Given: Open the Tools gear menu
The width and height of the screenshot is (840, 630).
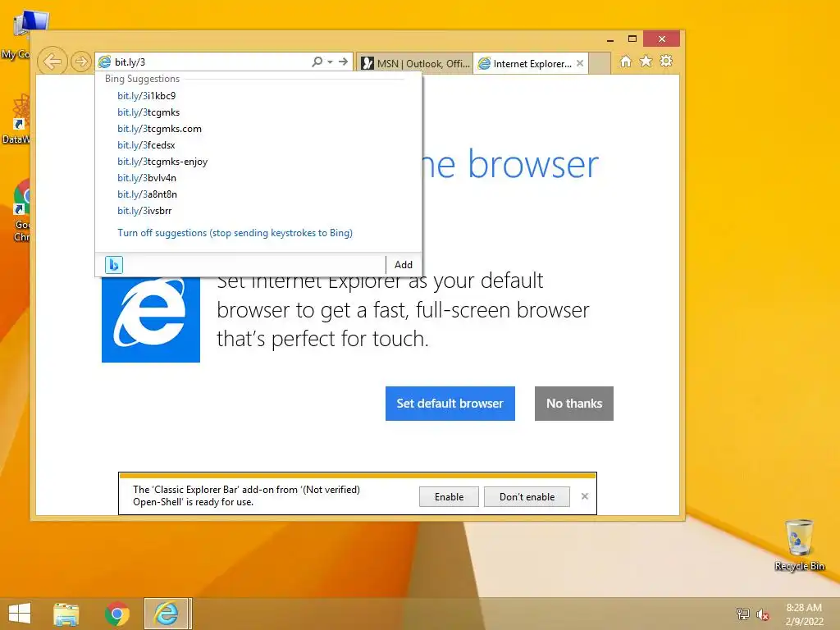Looking at the screenshot, I should 666,61.
